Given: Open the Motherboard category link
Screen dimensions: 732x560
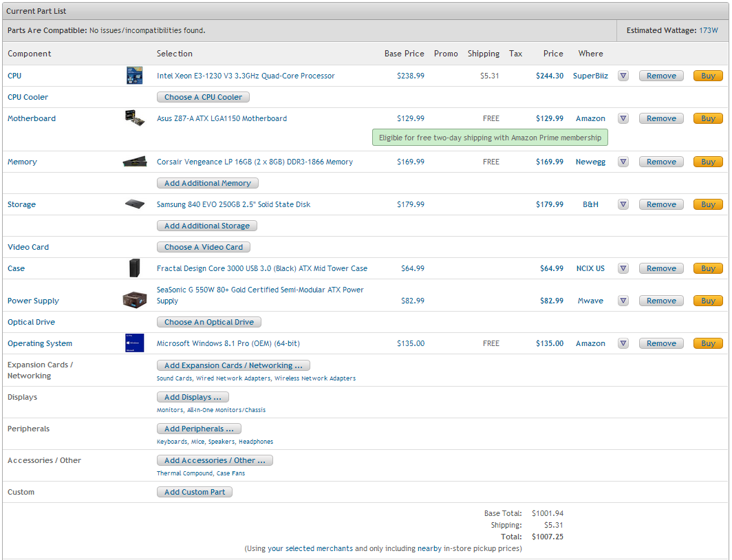Looking at the screenshot, I should pos(31,118).
